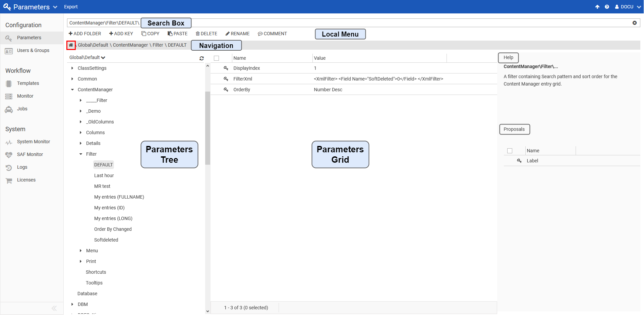Select the Last hour filter in tree
This screenshot has height=315, width=644.
(x=104, y=175)
